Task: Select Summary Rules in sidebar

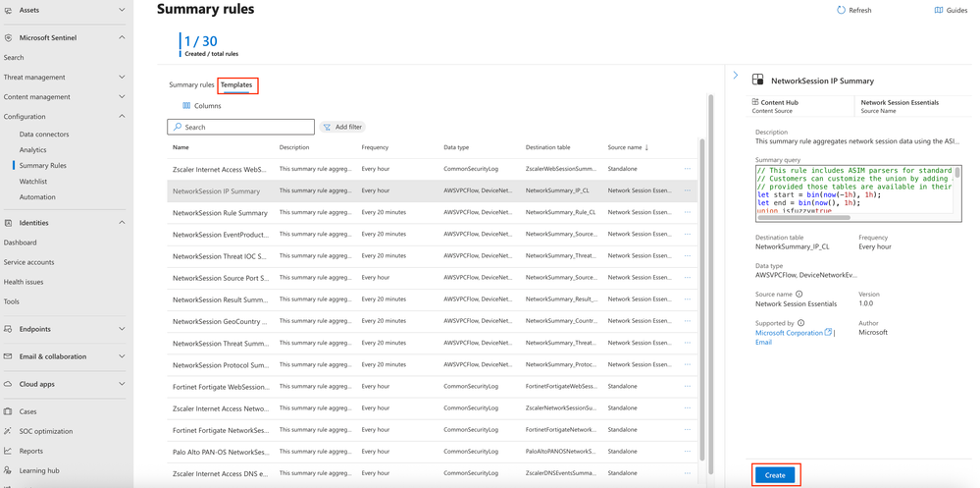Action: [42, 165]
